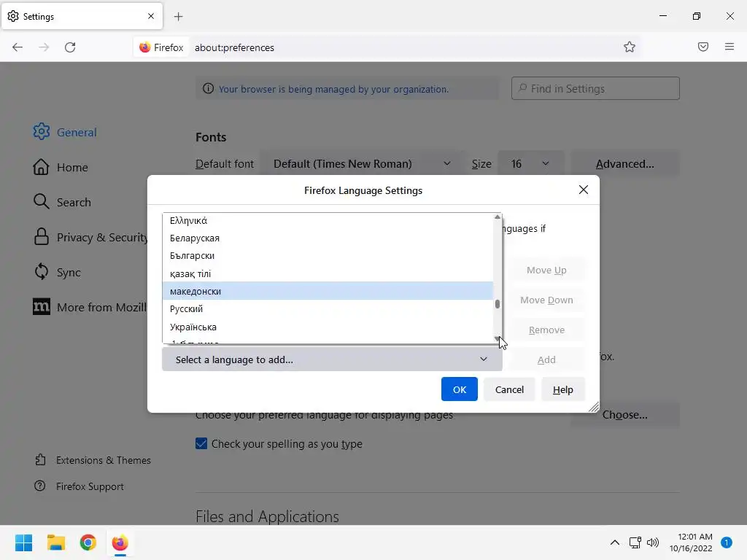
Task: Open the Windows Start menu
Action: pyautogui.click(x=24, y=542)
